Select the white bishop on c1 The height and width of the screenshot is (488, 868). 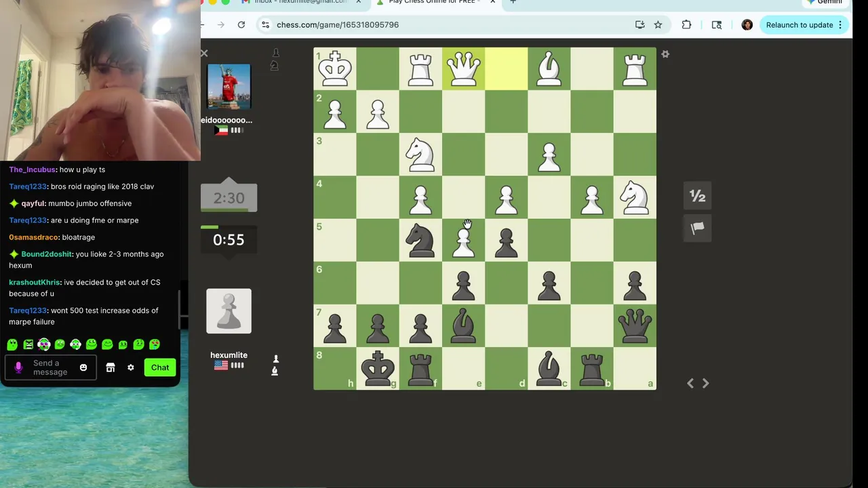point(549,68)
